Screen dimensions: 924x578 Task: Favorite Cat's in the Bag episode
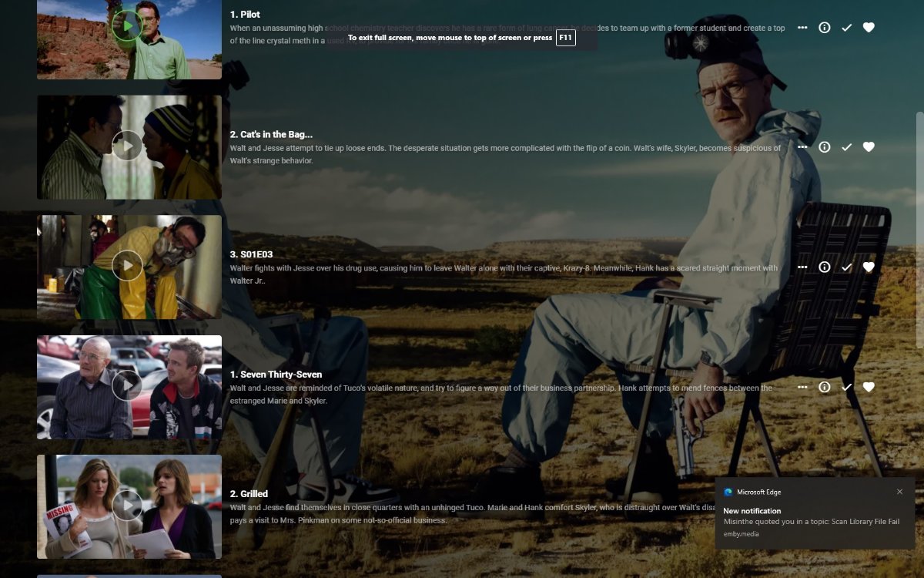(869, 146)
